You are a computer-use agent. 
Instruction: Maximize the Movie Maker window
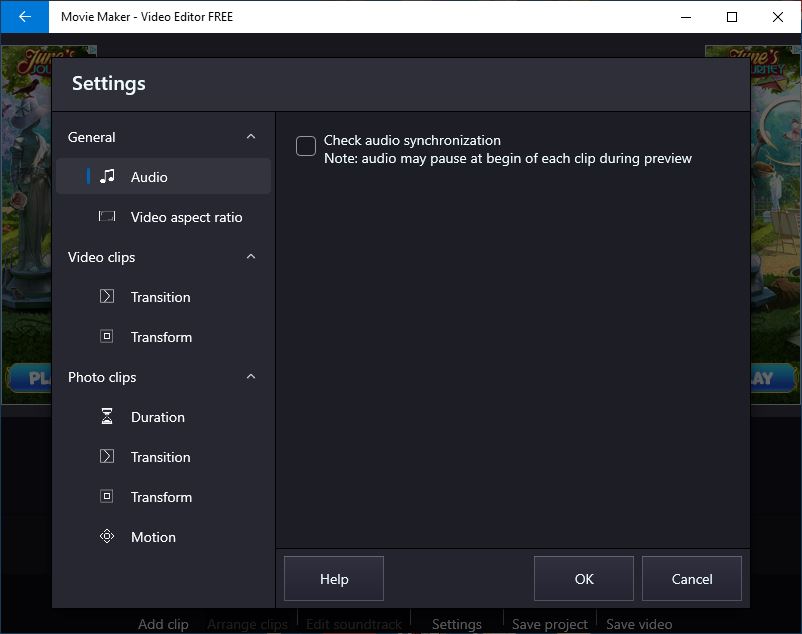(732, 17)
